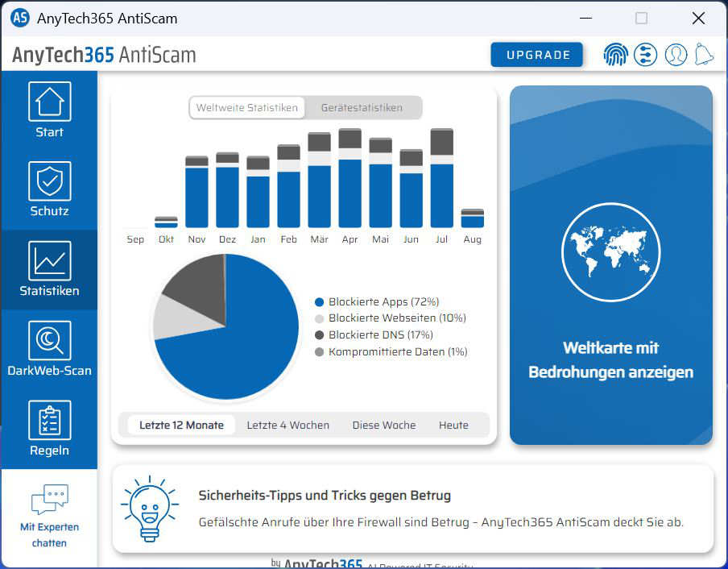
Task: Select the Diese Woche range
Action: click(x=384, y=425)
